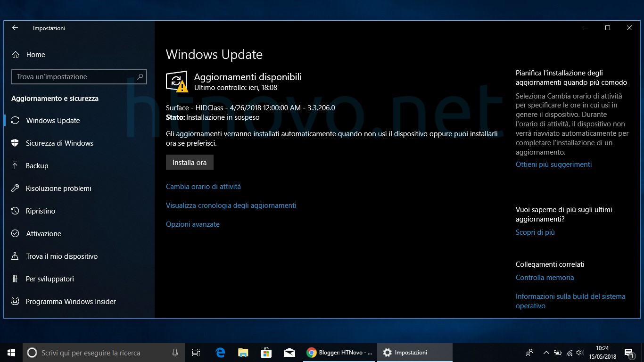This screenshot has width=644, height=362.
Task: Click the wrench icon for Risoluzione problemi
Action: click(x=15, y=189)
